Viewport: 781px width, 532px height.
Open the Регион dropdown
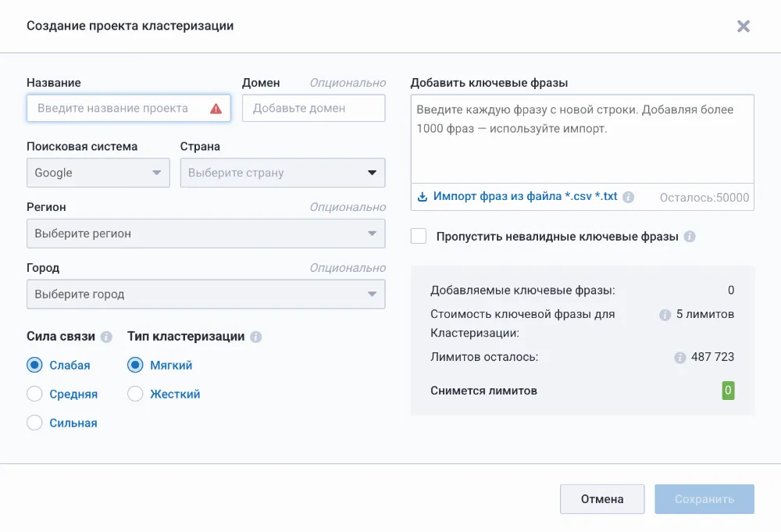pos(205,234)
